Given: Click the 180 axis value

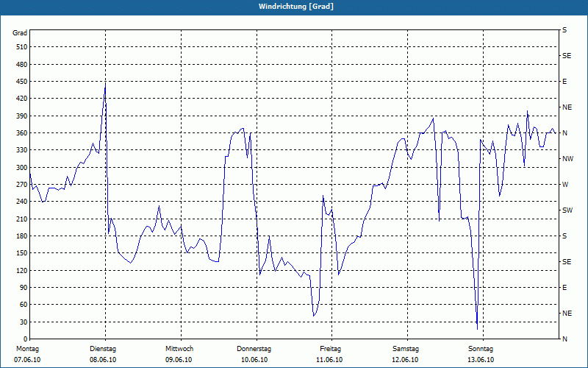Looking at the screenshot, I should 21,236.
